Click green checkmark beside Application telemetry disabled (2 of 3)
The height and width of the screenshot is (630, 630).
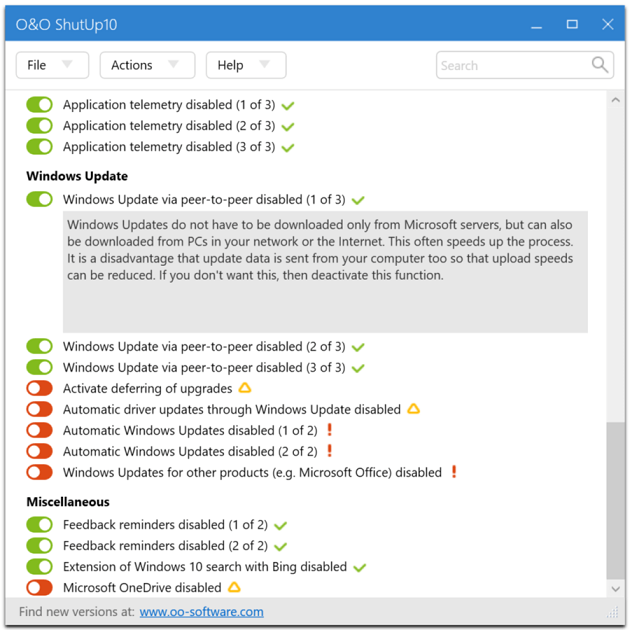[288, 127]
